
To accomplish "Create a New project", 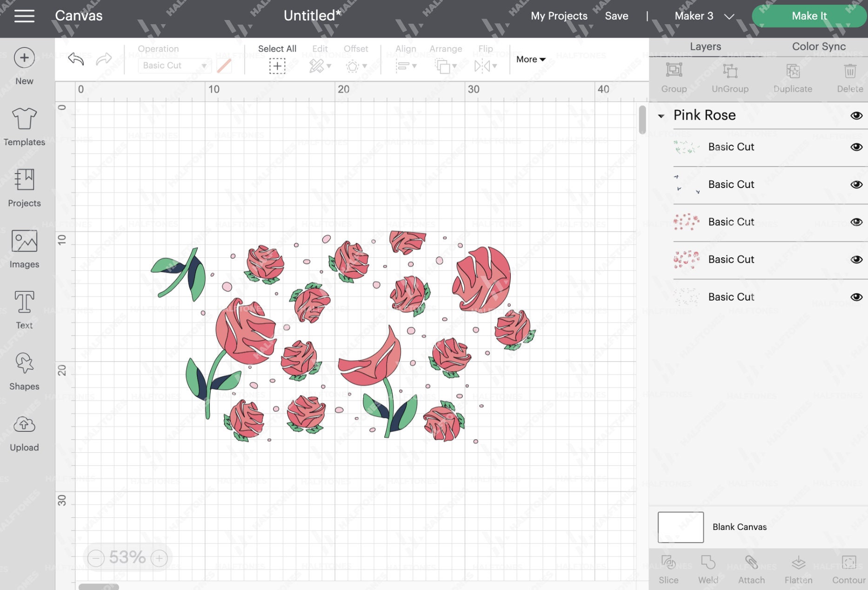I will [x=24, y=67].
